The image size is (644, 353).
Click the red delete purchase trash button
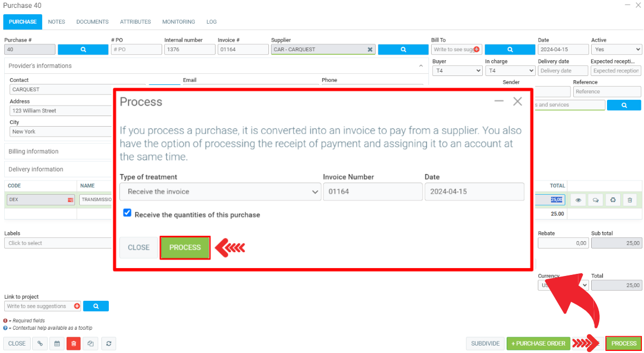[73, 344]
